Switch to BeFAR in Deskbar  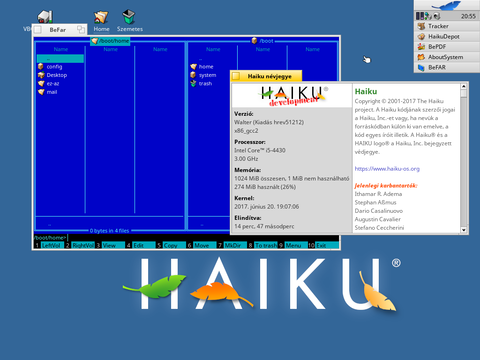[x=447, y=67]
